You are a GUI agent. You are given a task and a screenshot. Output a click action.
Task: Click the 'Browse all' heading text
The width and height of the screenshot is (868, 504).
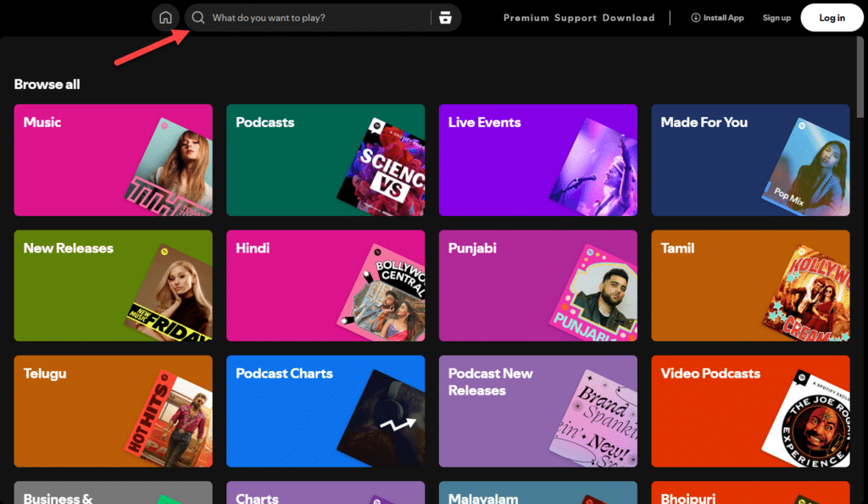coord(47,84)
